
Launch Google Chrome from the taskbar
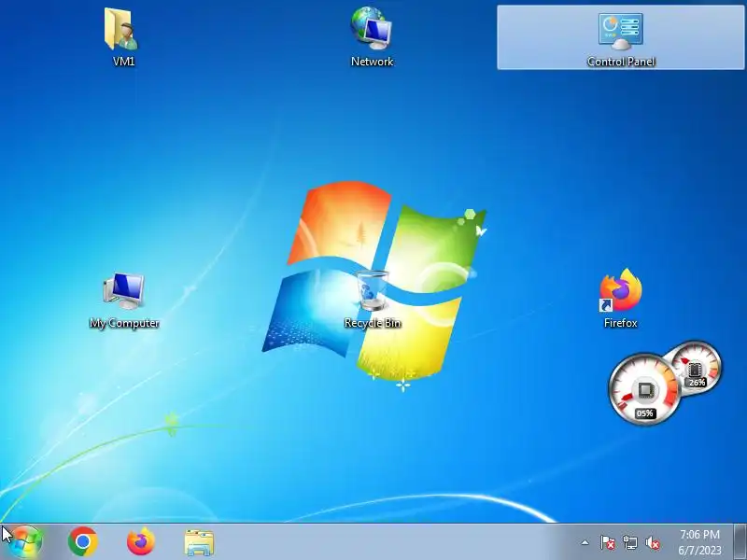(x=83, y=541)
